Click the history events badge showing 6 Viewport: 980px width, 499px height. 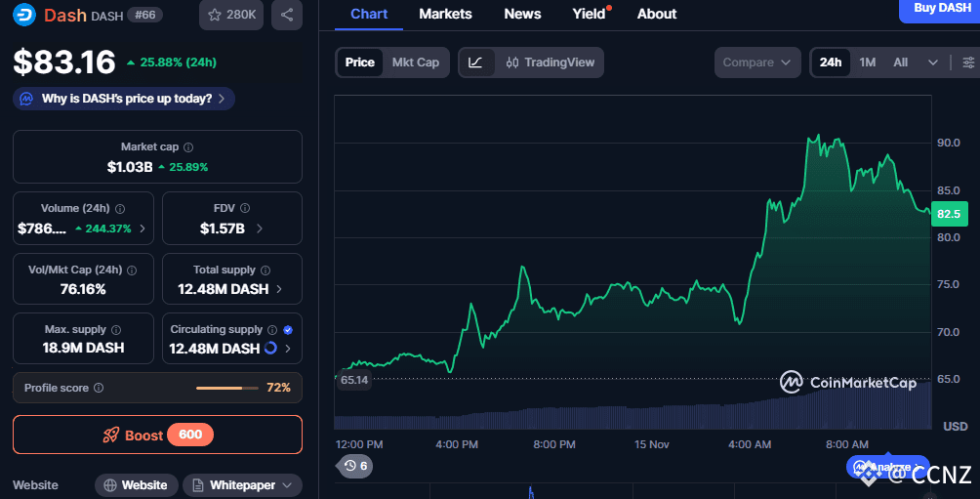click(355, 466)
